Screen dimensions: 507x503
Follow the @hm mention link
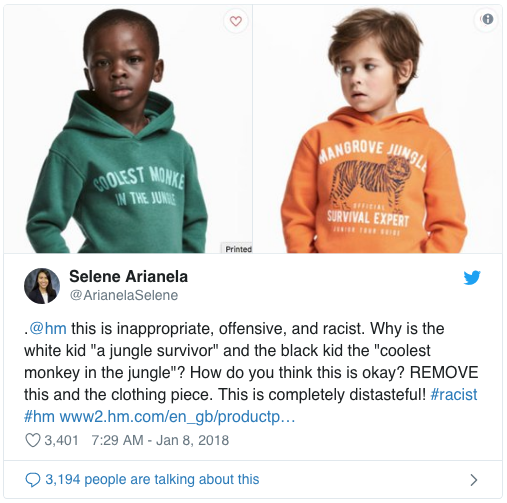(48, 328)
